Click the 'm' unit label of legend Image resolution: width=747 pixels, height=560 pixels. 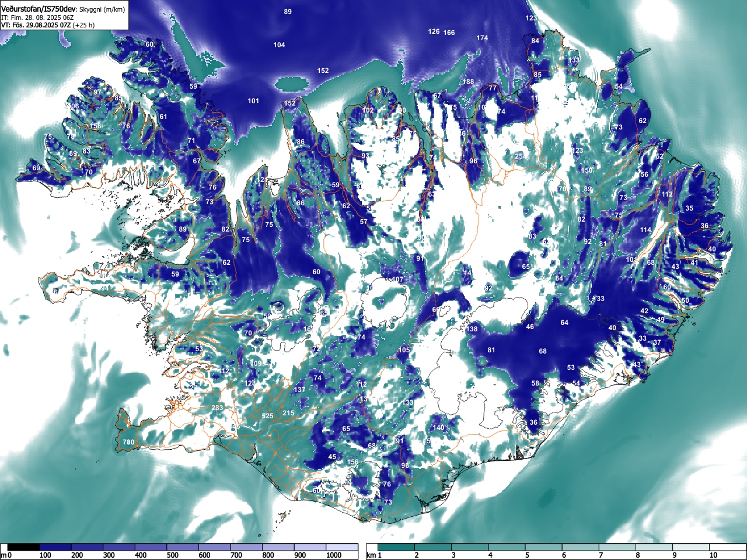pos(4,555)
